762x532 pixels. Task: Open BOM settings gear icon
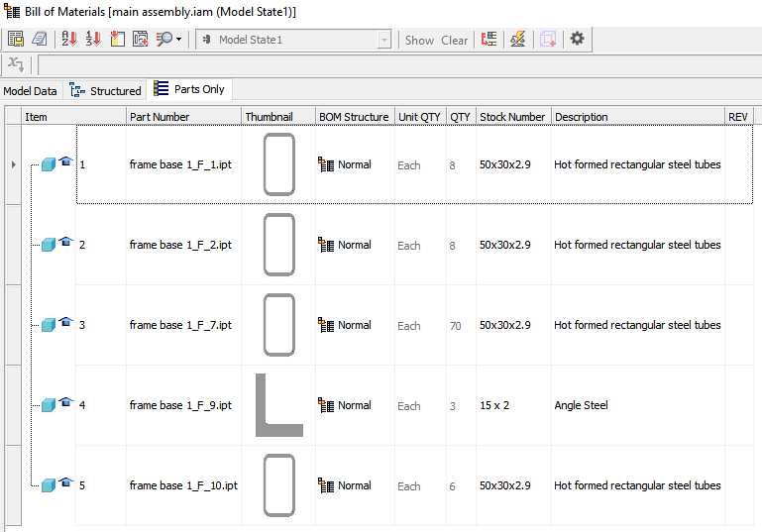(577, 39)
